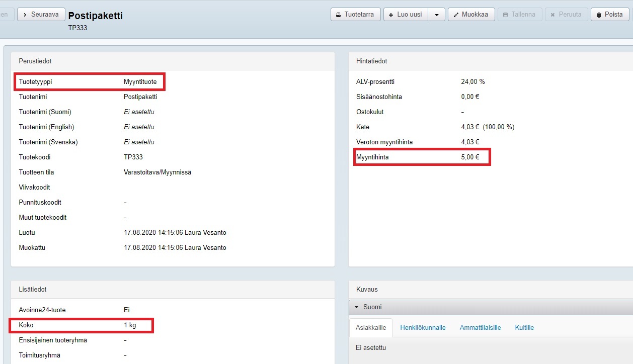Click the Tallenna save button
Viewport: 633px width, 364px height.
(x=519, y=15)
